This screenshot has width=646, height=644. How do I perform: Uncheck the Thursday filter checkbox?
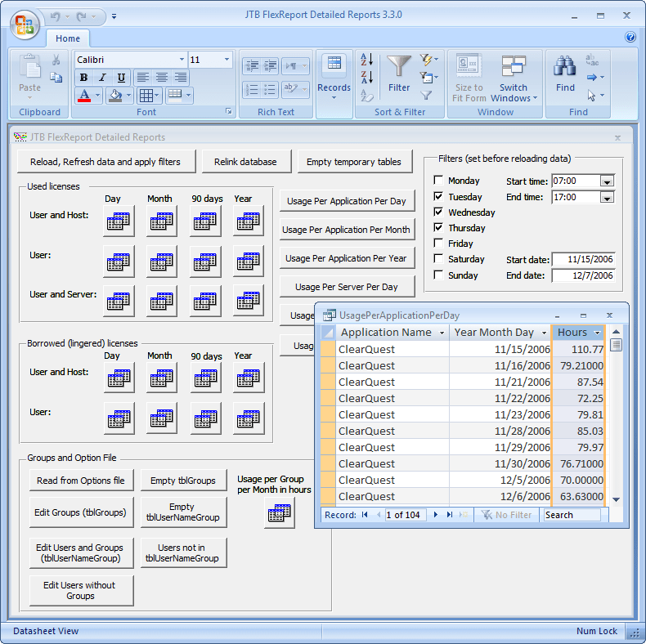point(438,228)
